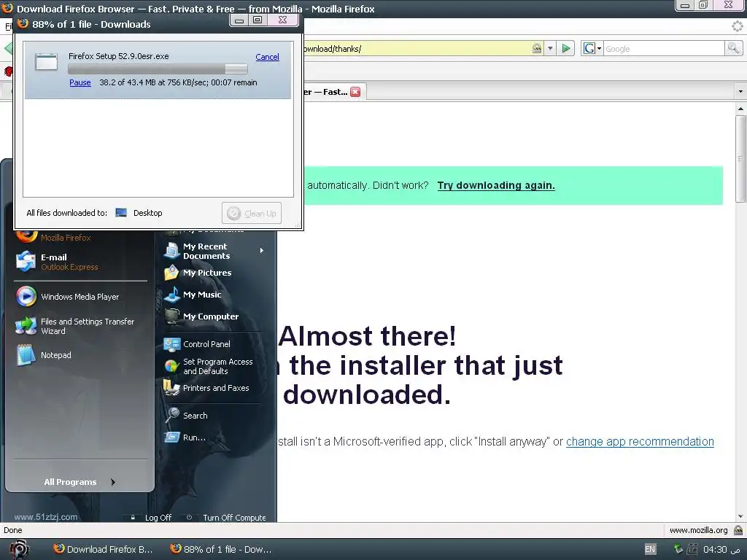Screen dimensions: 747x560
Task: Open the URL history dropdown arrow
Action: (x=550, y=48)
